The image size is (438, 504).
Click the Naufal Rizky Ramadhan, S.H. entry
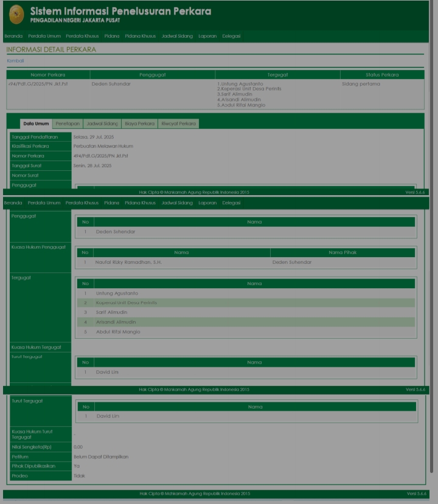click(x=129, y=263)
